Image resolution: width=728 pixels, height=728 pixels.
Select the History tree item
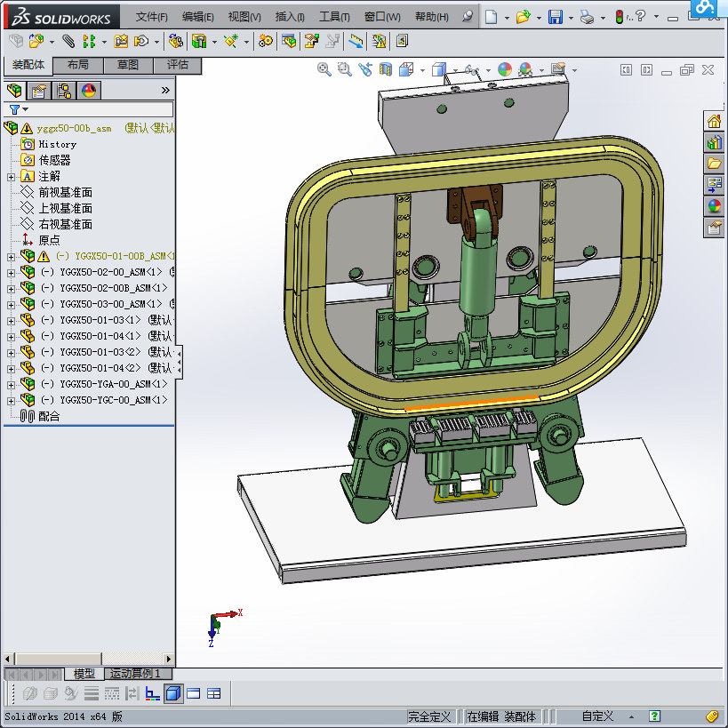(x=57, y=144)
